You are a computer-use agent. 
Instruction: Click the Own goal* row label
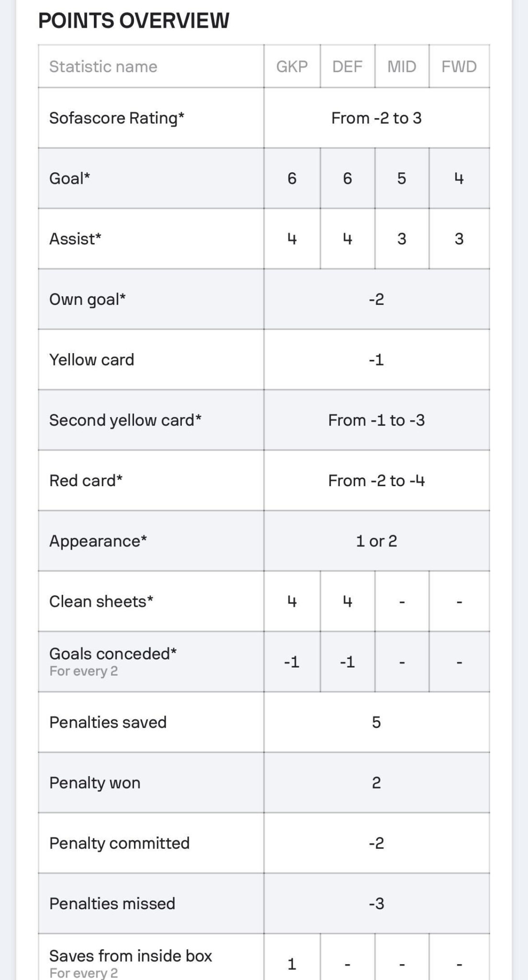coord(88,300)
